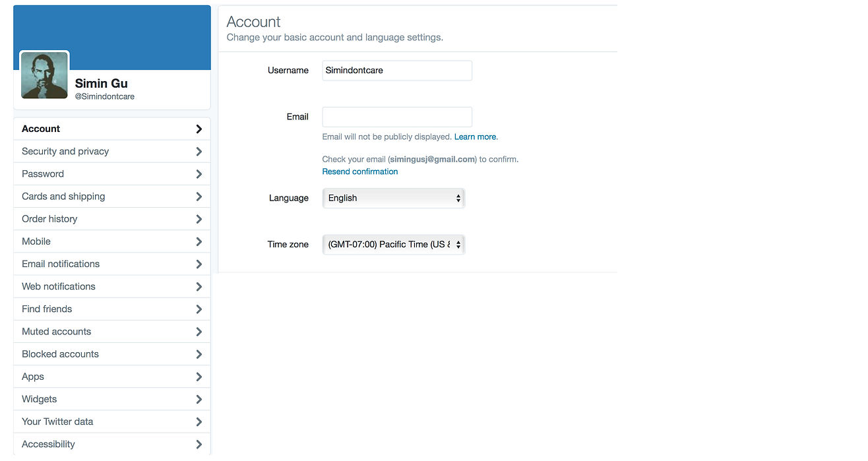868x461 pixels.
Task: Open Email notifications settings
Action: click(x=112, y=264)
